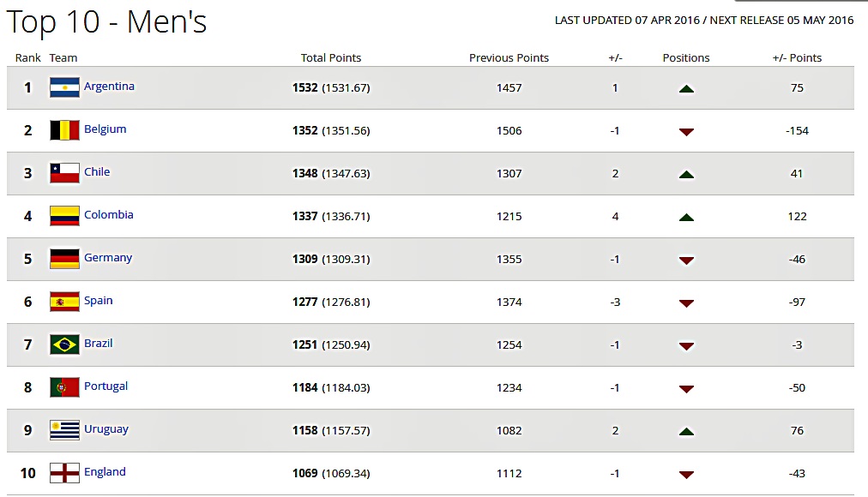Click the Total Points column header
Image resolution: width=868 pixels, height=497 pixels.
331,57
